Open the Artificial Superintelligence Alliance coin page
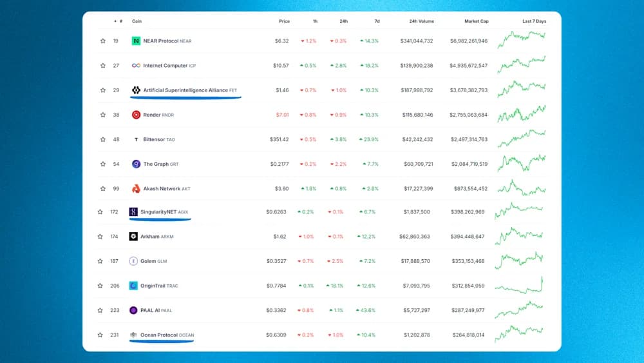644x363 pixels. (185, 90)
